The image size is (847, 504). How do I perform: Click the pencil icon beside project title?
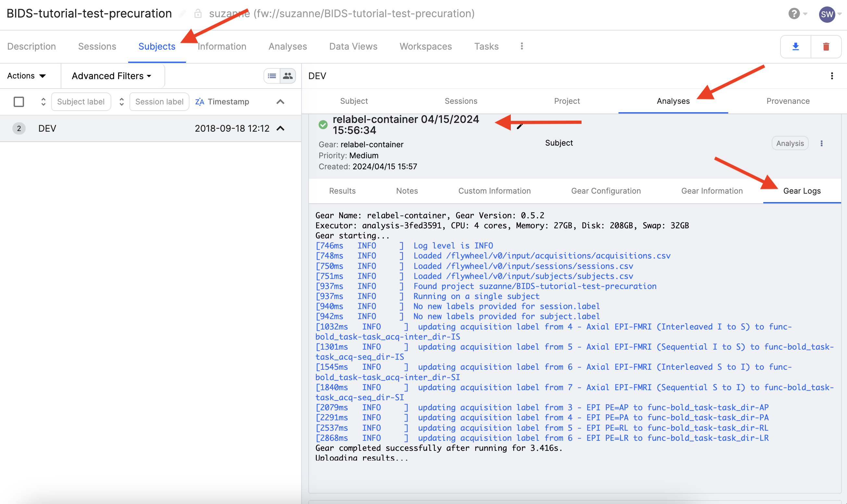point(182,14)
